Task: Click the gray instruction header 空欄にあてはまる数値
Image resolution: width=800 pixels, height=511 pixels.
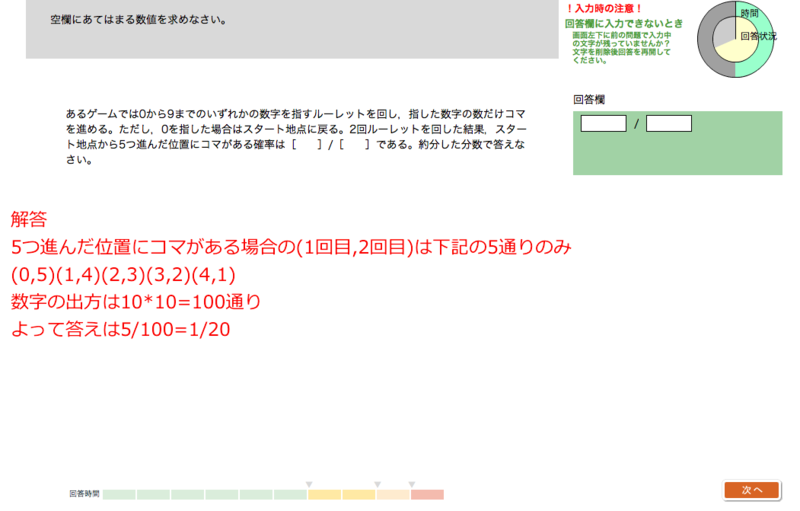Action: (138, 20)
